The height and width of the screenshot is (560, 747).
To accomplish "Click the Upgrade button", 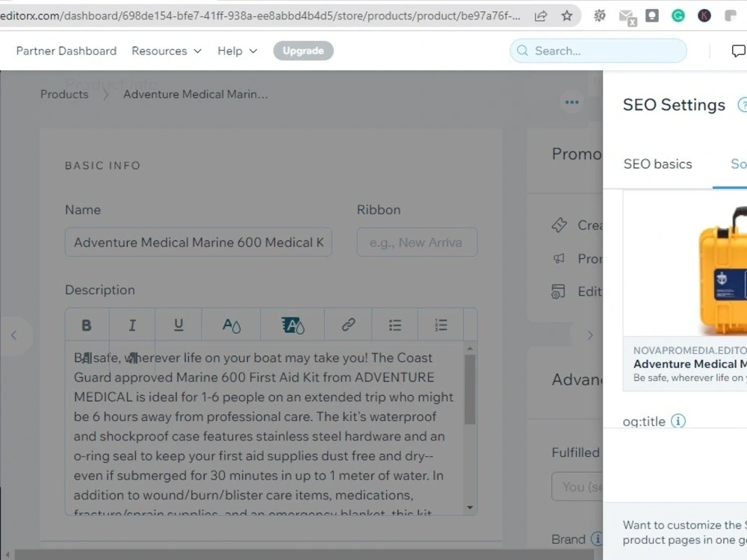I will click(x=303, y=51).
